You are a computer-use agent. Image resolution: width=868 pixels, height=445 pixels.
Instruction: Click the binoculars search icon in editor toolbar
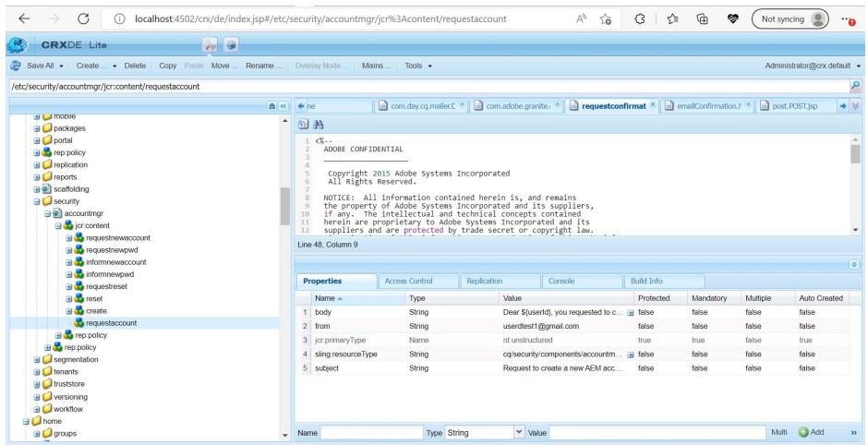319,125
